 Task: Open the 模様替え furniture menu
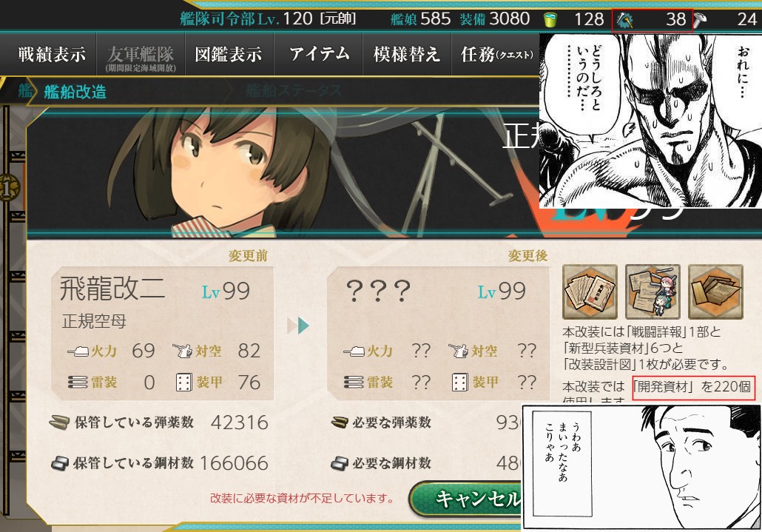(x=407, y=54)
